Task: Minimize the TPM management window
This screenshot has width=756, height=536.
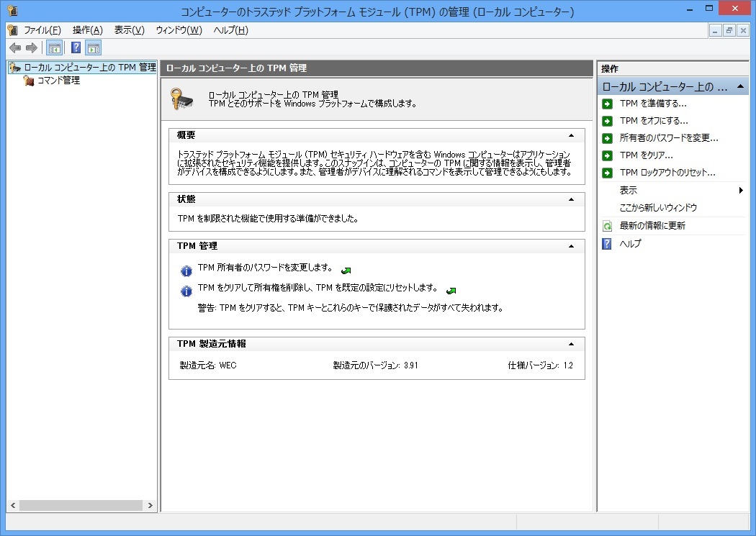Action: click(690, 9)
